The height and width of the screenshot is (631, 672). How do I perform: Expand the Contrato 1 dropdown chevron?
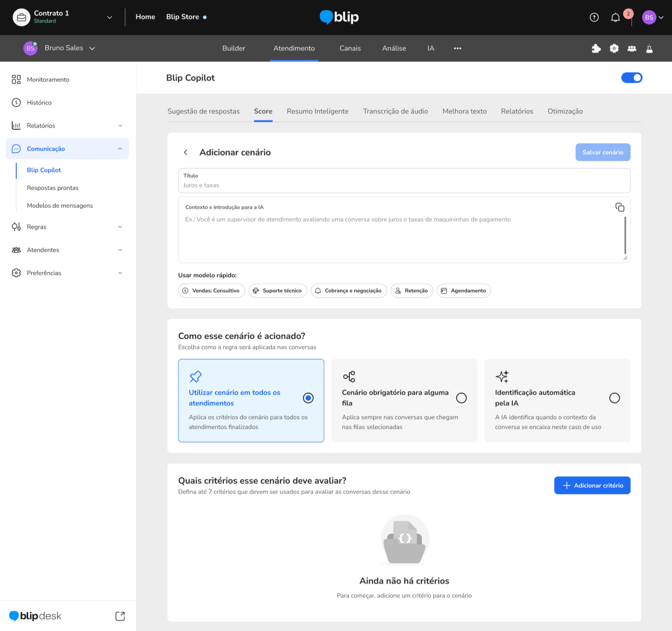coord(110,17)
